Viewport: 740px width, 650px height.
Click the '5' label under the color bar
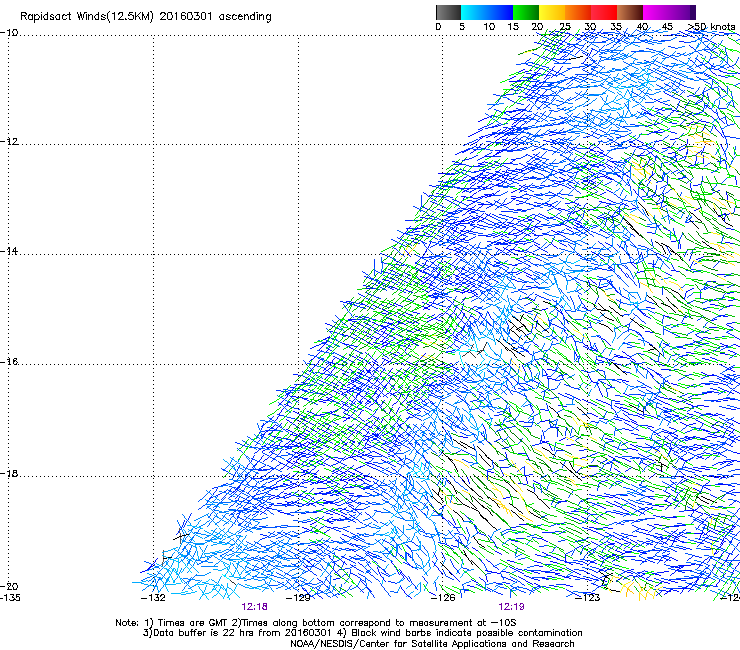tap(462, 27)
